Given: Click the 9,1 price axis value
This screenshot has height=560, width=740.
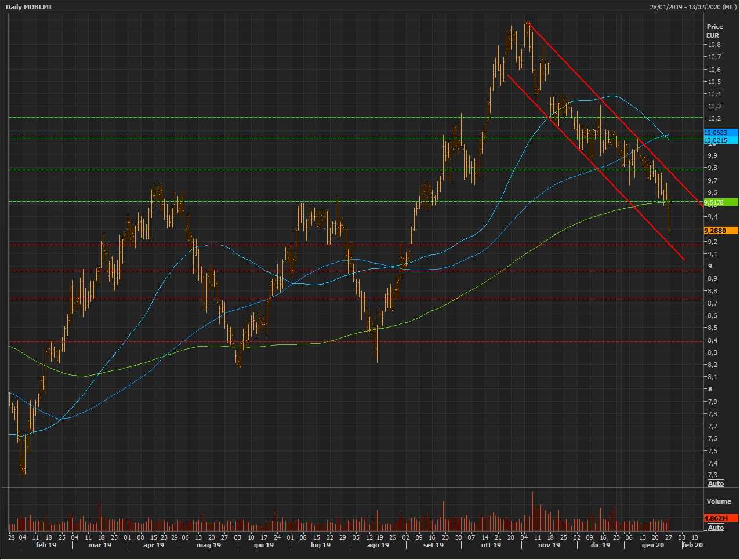Looking at the screenshot, I should (x=712, y=254).
